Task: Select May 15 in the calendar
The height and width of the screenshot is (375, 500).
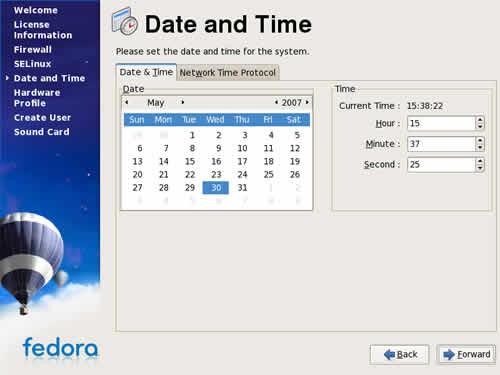Action: click(190, 162)
